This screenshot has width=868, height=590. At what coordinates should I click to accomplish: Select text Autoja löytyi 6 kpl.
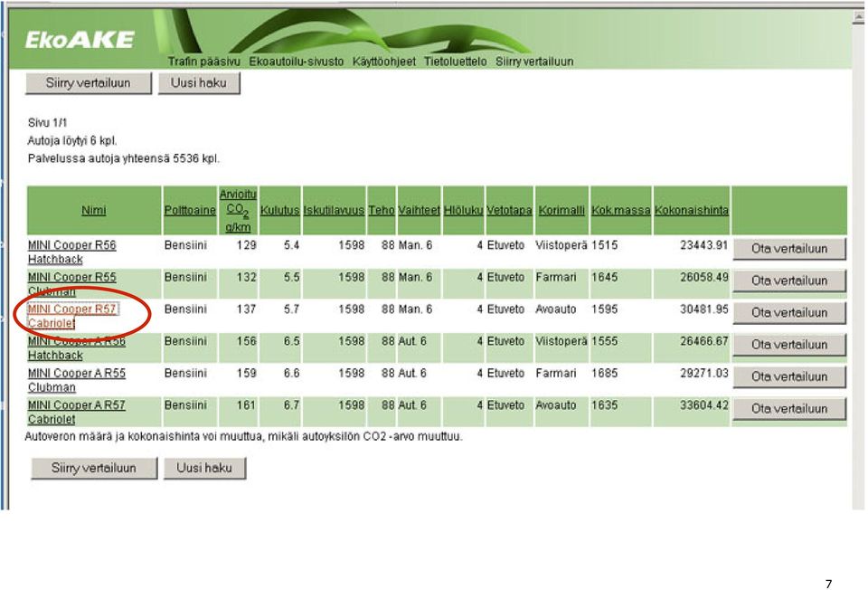[x=72, y=141]
